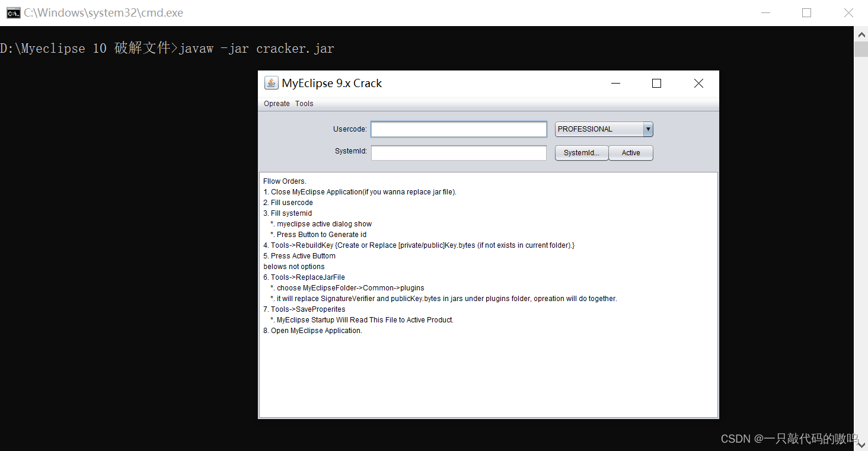Click 'myeclipse active dialog show' line

[321, 224]
